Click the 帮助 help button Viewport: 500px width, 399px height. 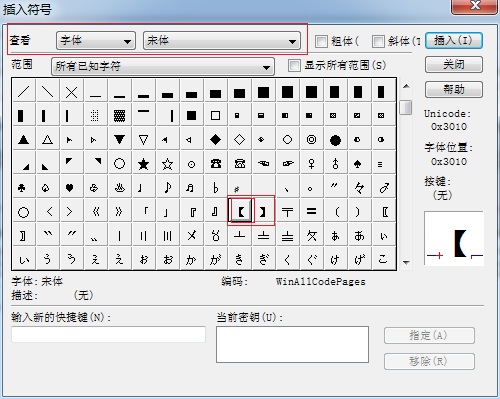pyautogui.click(x=454, y=89)
